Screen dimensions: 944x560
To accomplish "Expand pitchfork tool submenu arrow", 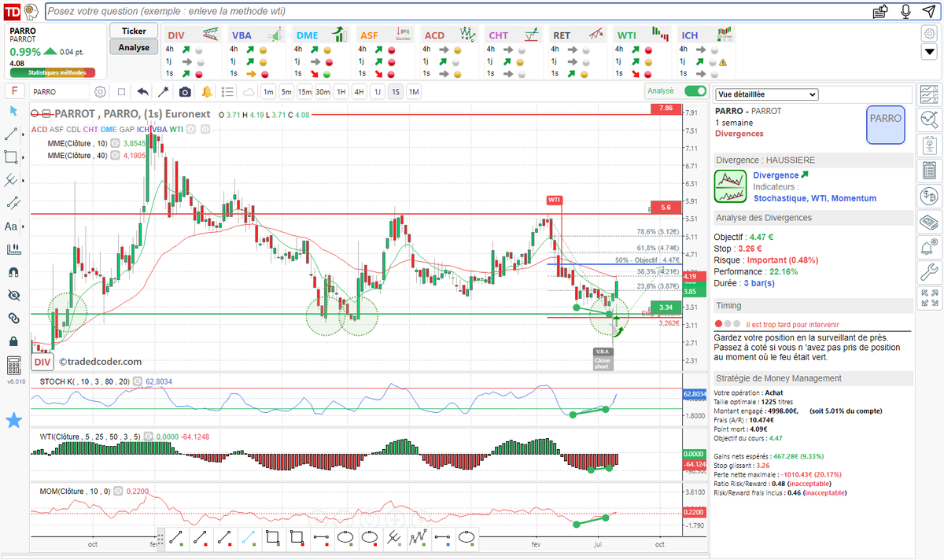I will (24, 179).
